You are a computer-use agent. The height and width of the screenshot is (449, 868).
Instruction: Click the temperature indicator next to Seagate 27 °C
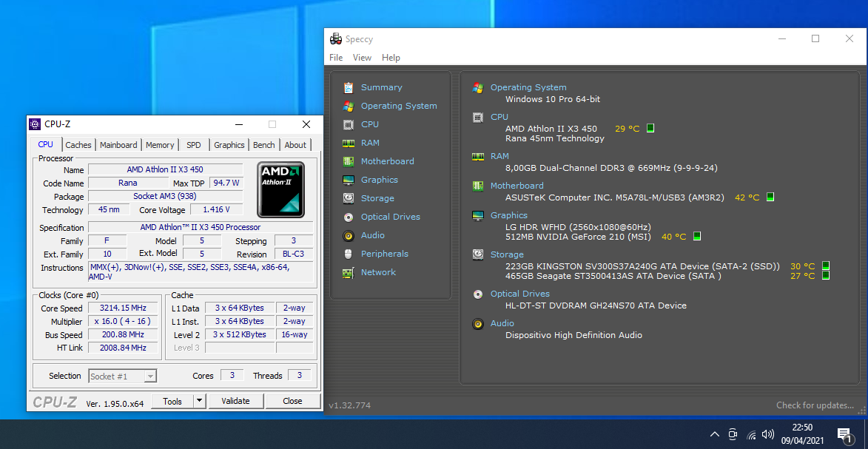point(825,276)
